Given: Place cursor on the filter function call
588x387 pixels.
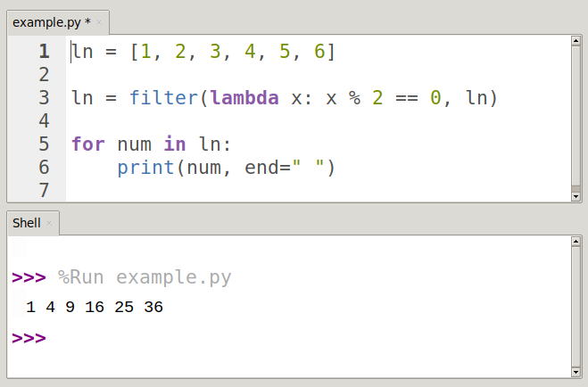Looking at the screenshot, I should tap(164, 98).
